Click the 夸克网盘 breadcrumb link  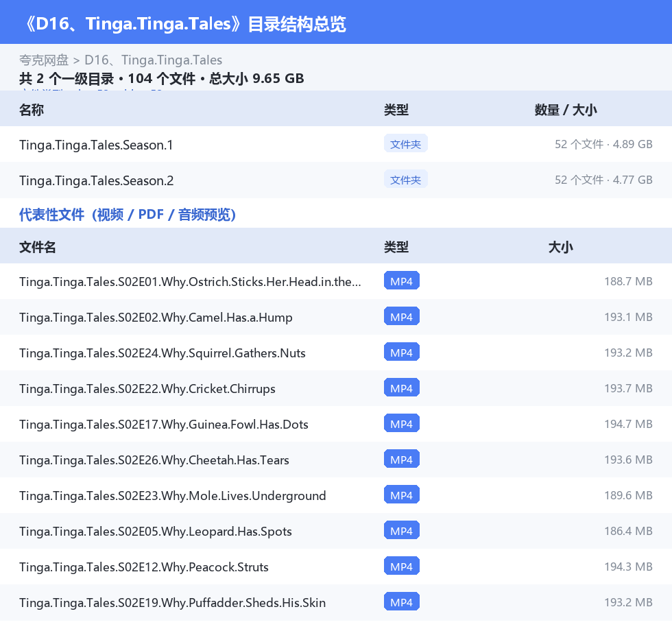click(44, 60)
